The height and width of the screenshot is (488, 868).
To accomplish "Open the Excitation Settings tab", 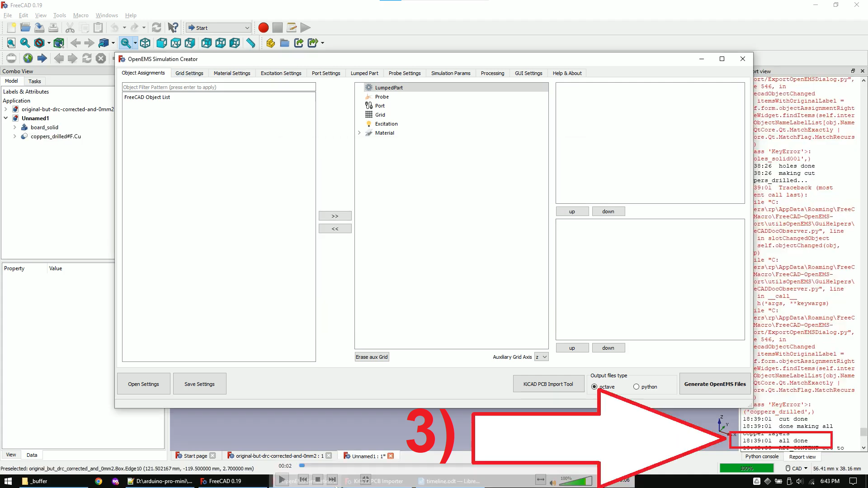I will tap(281, 73).
